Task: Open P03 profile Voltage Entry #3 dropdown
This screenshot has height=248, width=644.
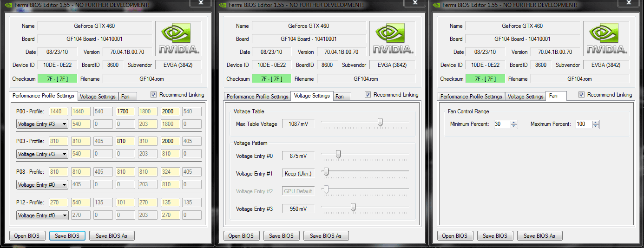Action: coord(42,154)
